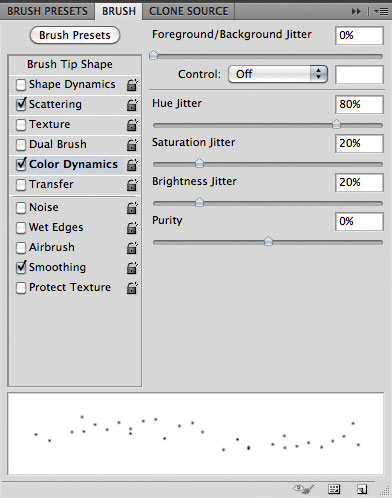
Task: Toggle the live brush tip preview icon
Action: pyautogui.click(x=304, y=489)
